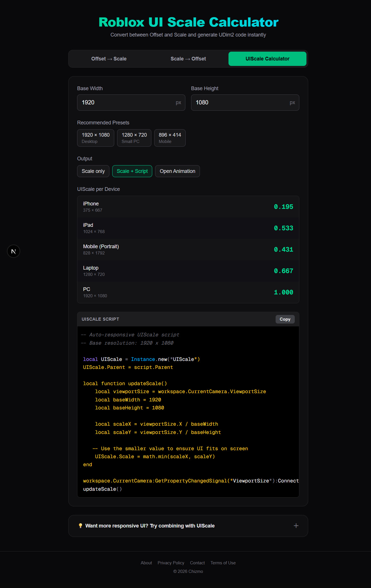This screenshot has height=588, width=371.
Task: Click the 'local function updateScale()' line
Action: click(x=125, y=384)
